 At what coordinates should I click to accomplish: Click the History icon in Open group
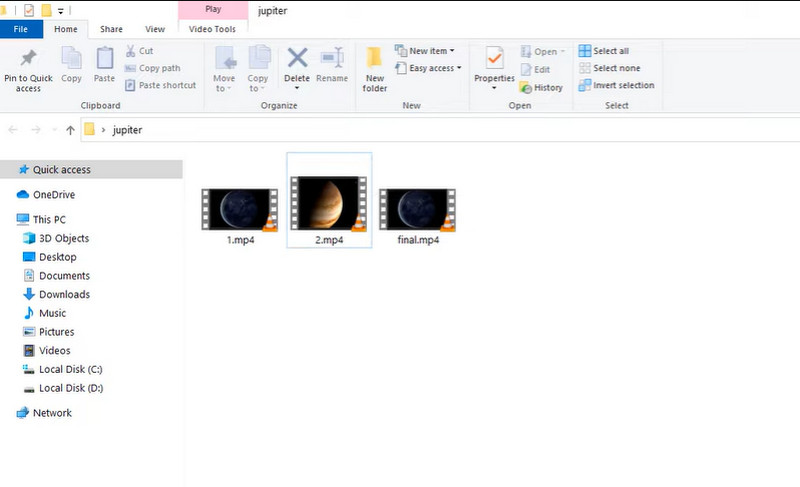(526, 88)
